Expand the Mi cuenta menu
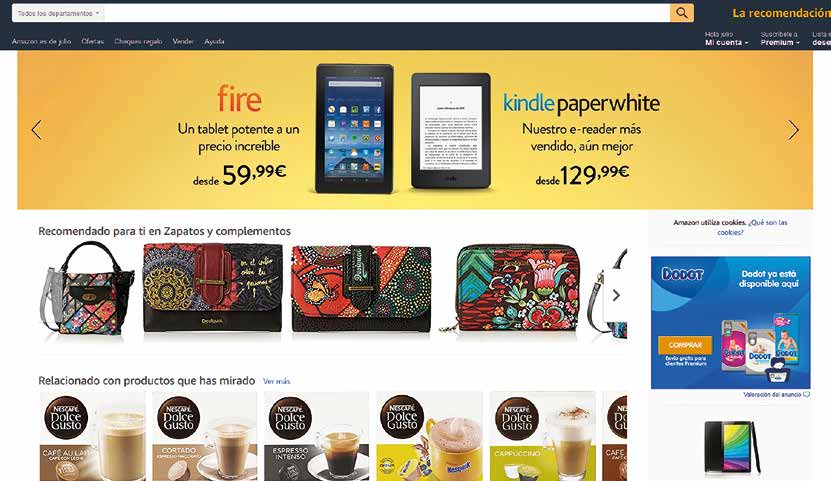Screen dimensions: 831x481 point(726,42)
